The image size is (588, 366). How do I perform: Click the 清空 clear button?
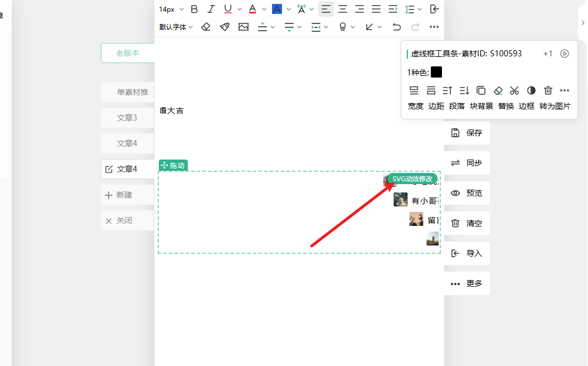[467, 223]
